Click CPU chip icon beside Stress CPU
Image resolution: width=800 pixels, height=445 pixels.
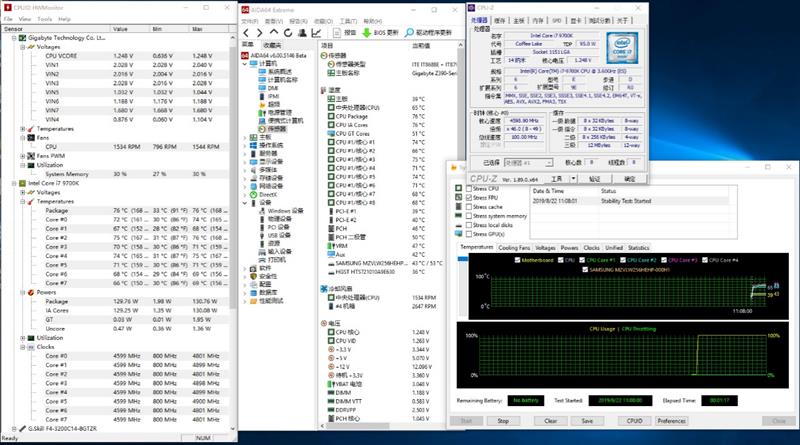click(458, 188)
